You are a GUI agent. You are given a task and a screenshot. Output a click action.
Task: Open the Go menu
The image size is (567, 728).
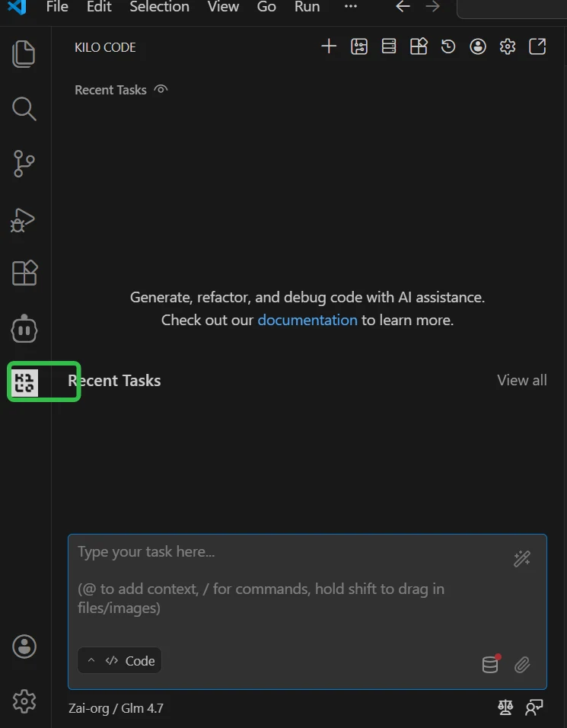266,7
